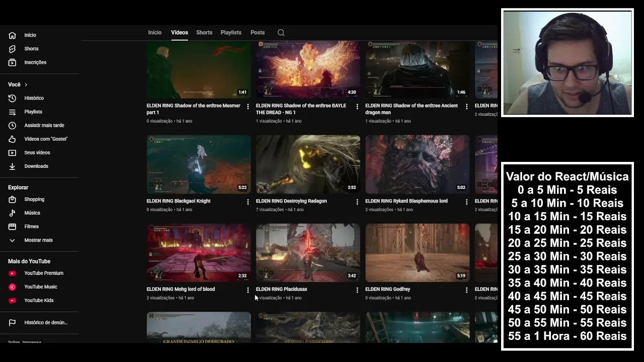The width and height of the screenshot is (644, 362).
Task: Play the Mohg lord of blood thumbnail (2:32)
Action: pos(199,253)
